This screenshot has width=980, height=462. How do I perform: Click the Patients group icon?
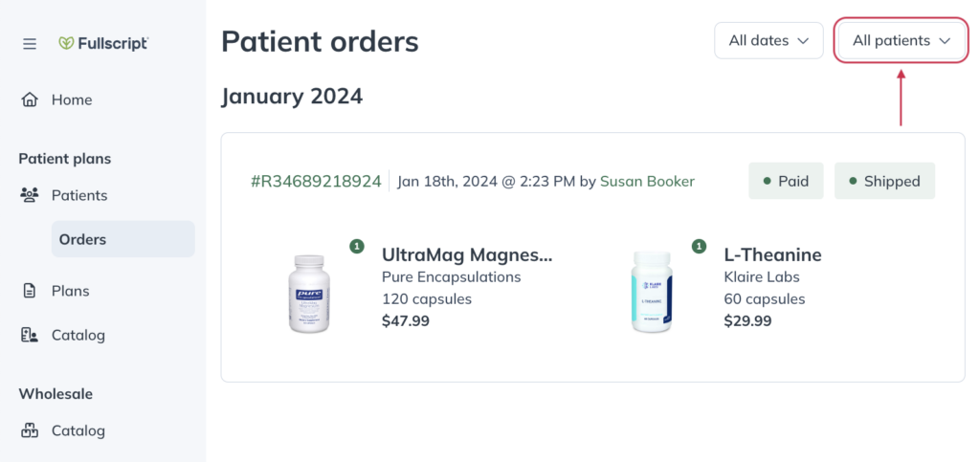(30, 195)
